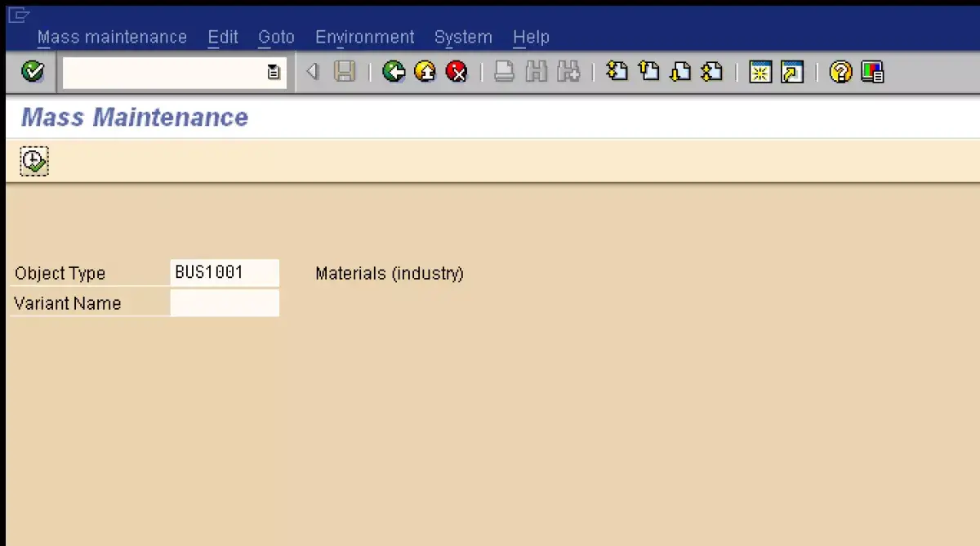
Task: Click the Execute clock icon
Action: [x=33, y=161]
